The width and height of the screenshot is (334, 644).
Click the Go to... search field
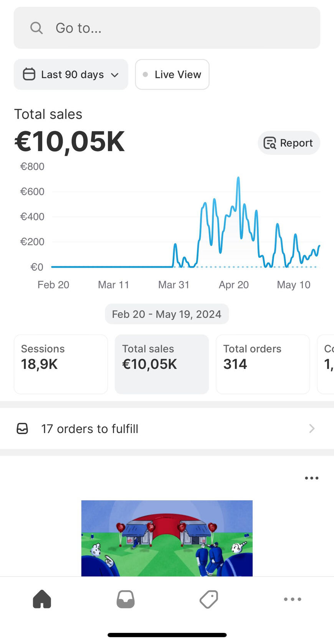coord(167,28)
